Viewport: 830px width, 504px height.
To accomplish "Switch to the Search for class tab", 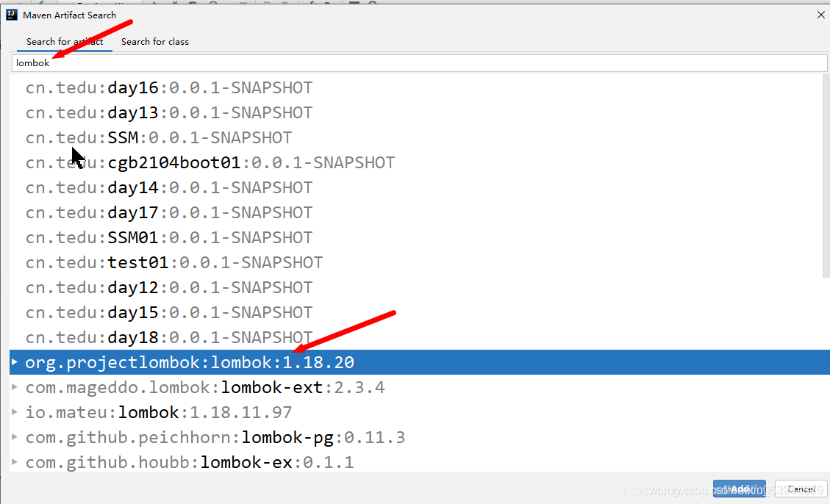I will [x=154, y=42].
